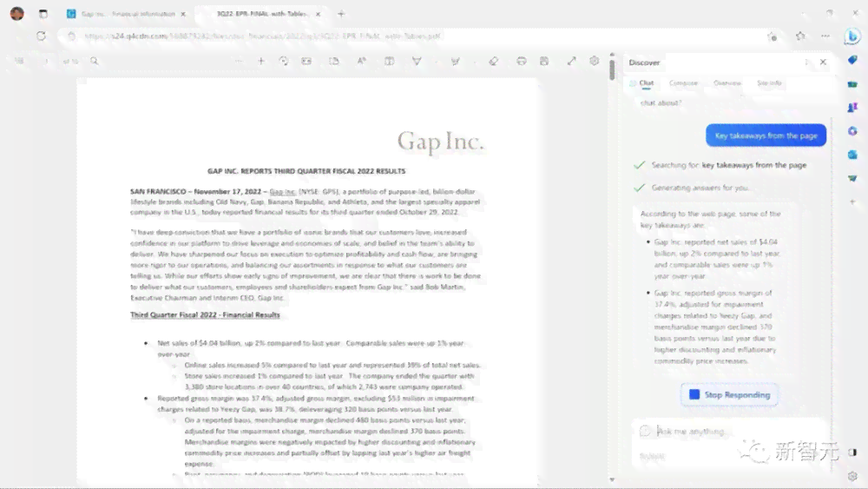Open the browser Settings and more menu
Image resolution: width=868 pixels, height=489 pixels.
(825, 36)
